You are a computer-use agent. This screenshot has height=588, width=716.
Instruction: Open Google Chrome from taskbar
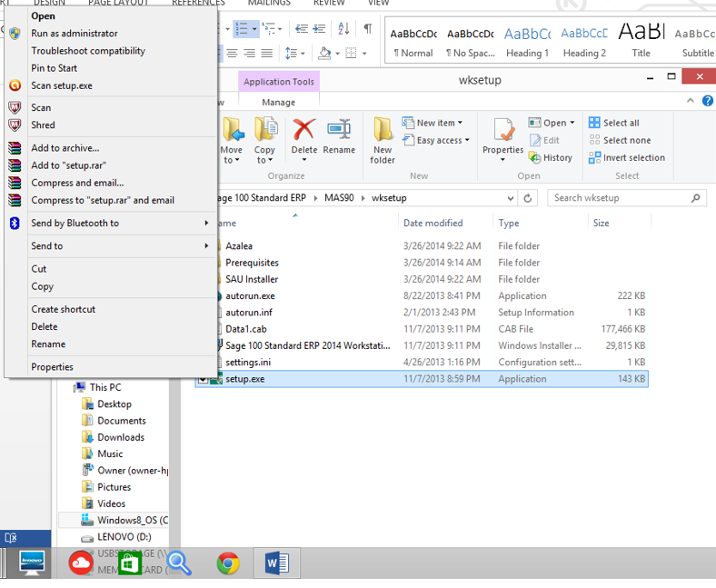[228, 563]
